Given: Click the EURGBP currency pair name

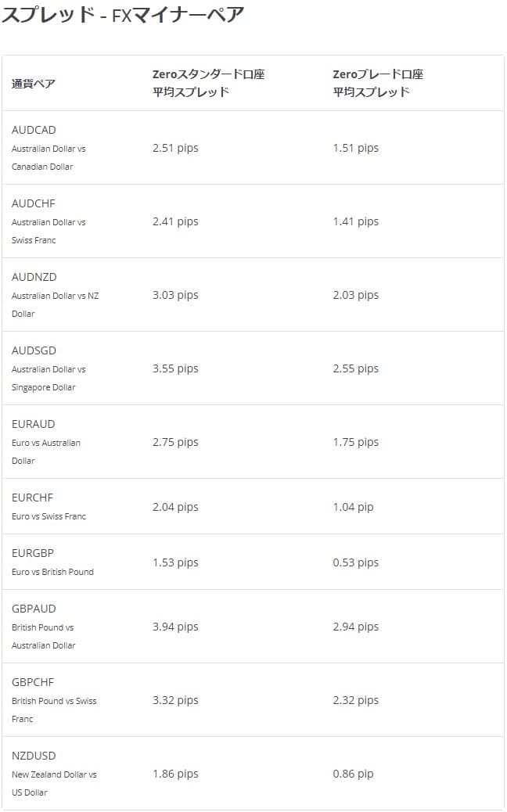Looking at the screenshot, I should (33, 553).
